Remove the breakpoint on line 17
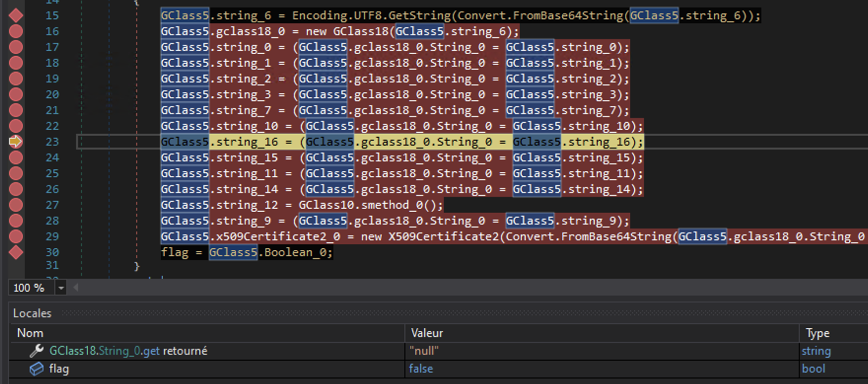868x384 pixels. coord(16,47)
